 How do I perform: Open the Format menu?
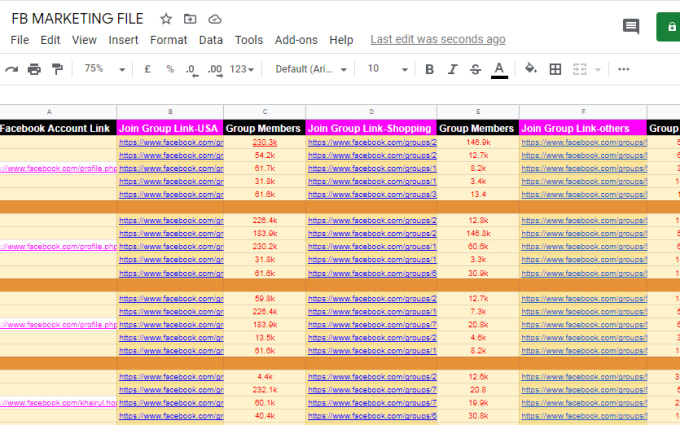click(169, 40)
